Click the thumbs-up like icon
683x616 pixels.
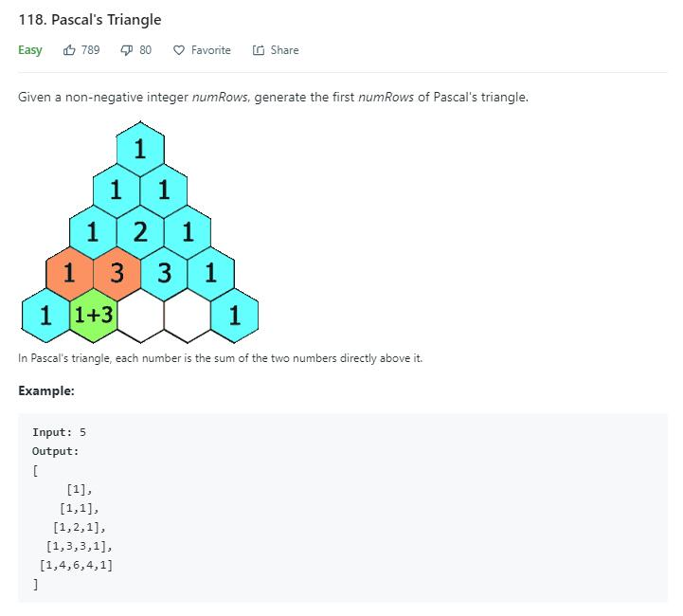click(69, 50)
